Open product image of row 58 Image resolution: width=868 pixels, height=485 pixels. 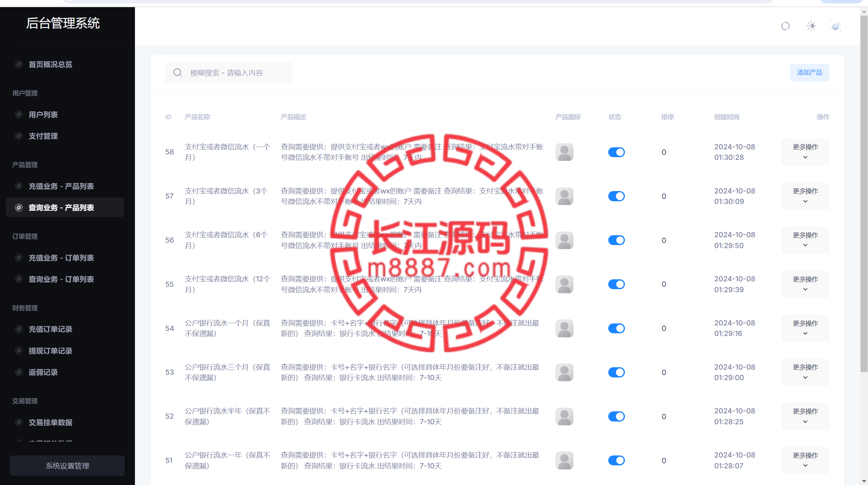tap(564, 152)
